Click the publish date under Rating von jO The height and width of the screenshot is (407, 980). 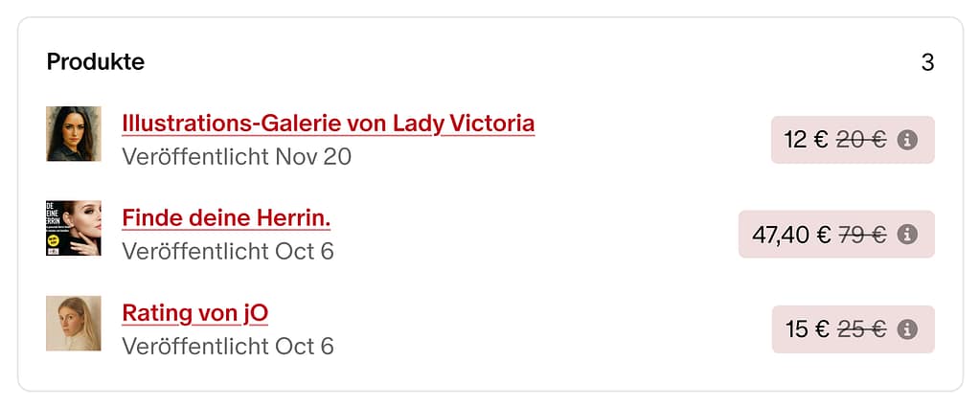click(228, 346)
